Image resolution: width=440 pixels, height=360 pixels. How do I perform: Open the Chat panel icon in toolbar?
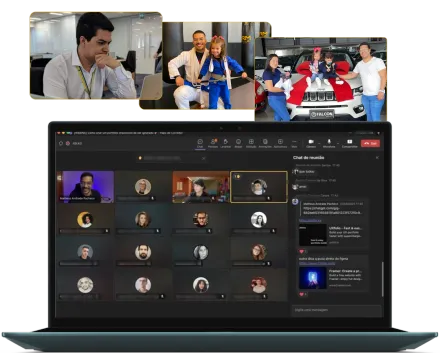200,143
